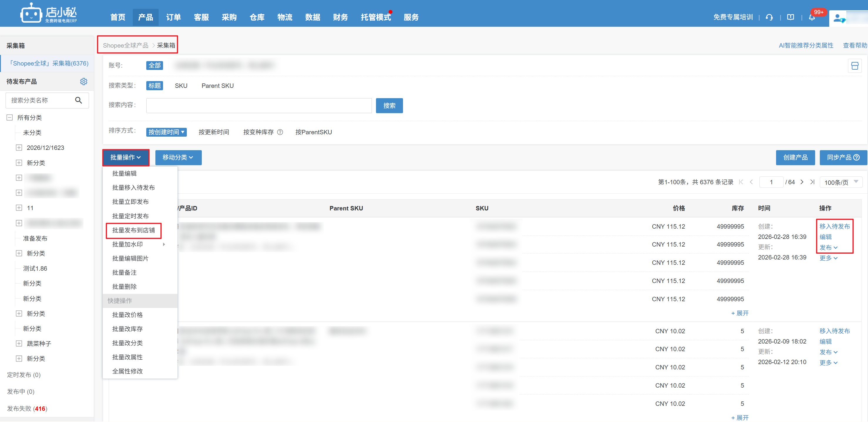Go to the last page arrow
This screenshot has width=868, height=422.
pos(812,182)
